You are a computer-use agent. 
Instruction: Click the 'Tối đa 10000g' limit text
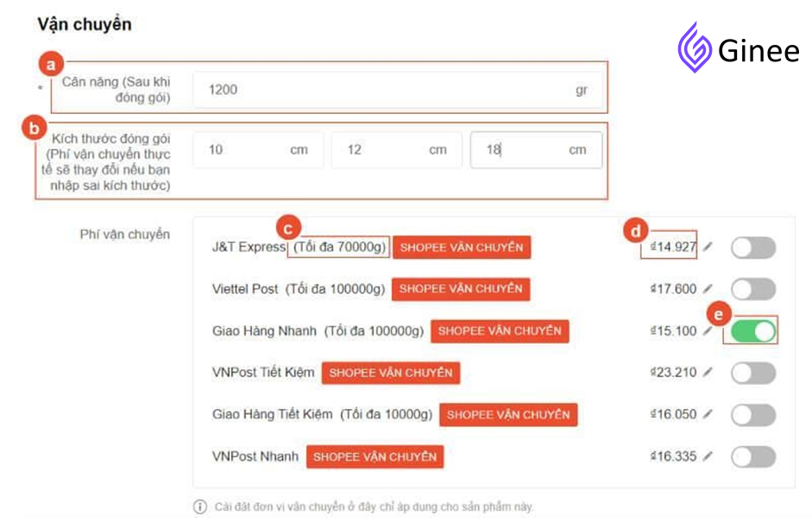coord(386,414)
